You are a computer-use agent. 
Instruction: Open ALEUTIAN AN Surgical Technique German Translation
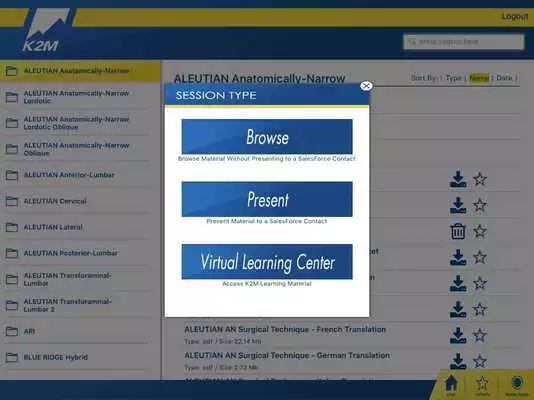point(287,355)
